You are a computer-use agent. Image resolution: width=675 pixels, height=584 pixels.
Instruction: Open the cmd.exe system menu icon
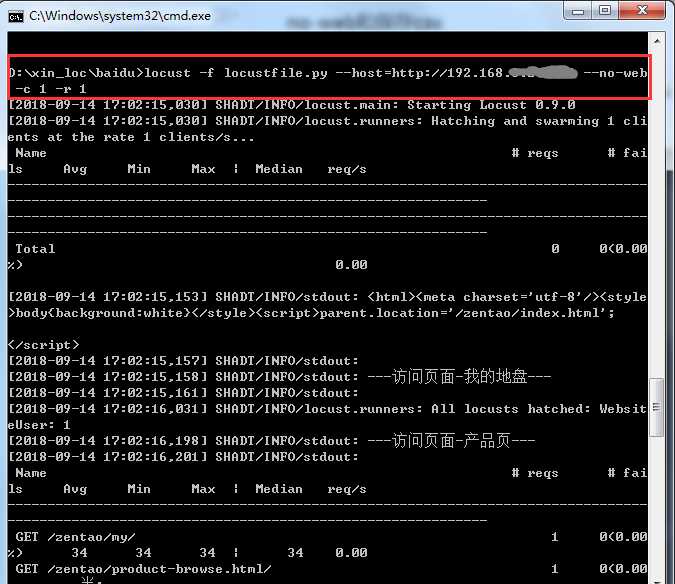click(16, 17)
